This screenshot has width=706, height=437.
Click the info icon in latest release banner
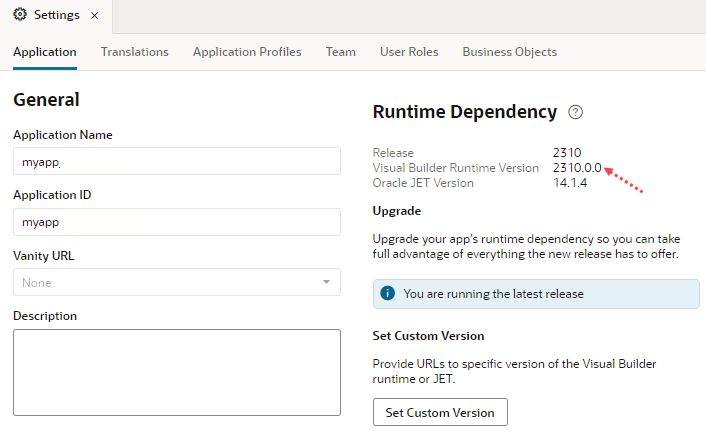pyautogui.click(x=388, y=294)
